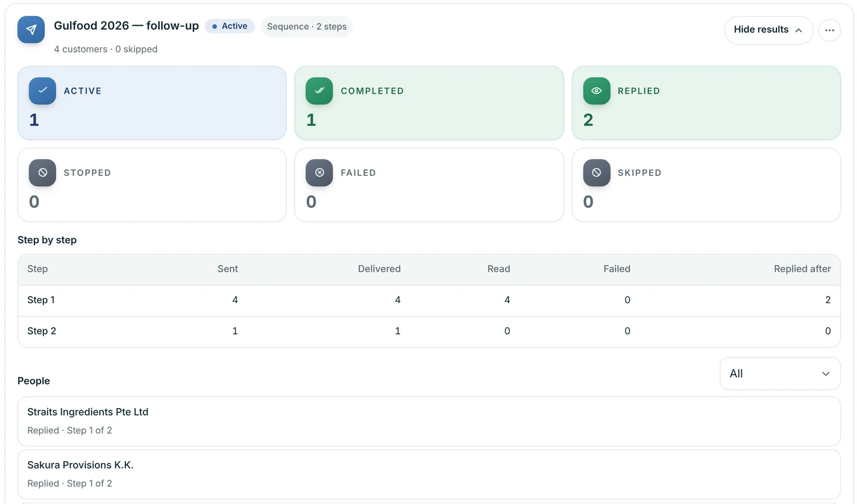Image resolution: width=857 pixels, height=504 pixels.
Task: Filter by the Active status card
Action: pos(152,103)
